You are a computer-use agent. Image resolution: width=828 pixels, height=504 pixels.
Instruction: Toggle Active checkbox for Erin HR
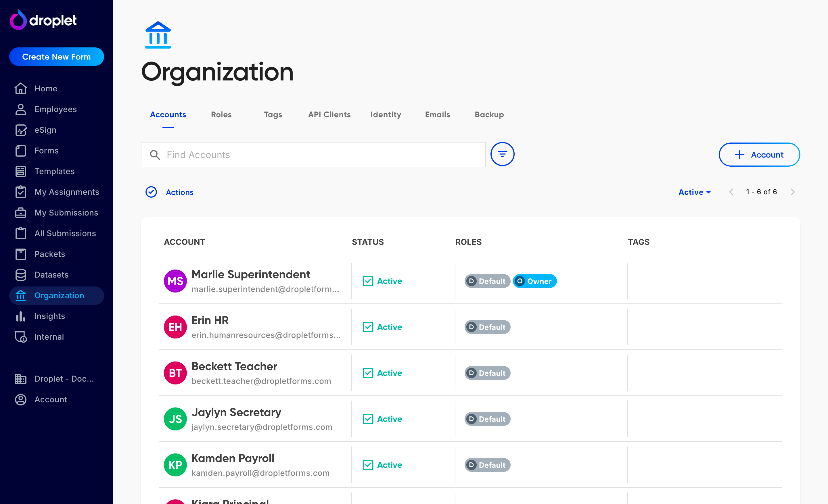coord(368,327)
